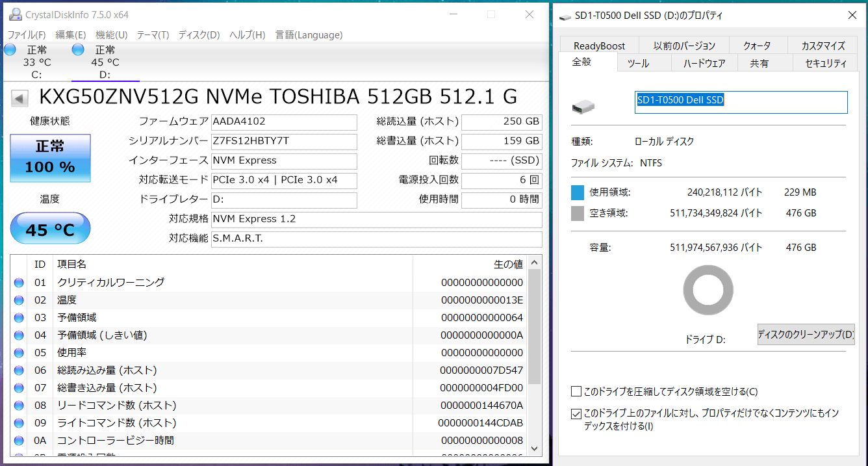
Task: Click the 45 °C temperature button
Action: [x=50, y=228]
